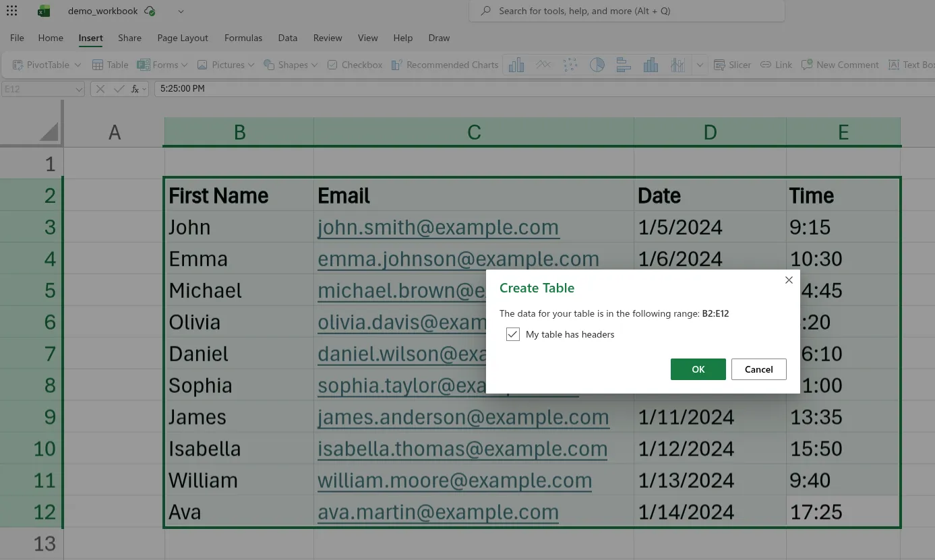Confirm table creation with OK
Viewport: 935px width, 560px height.
tap(698, 369)
